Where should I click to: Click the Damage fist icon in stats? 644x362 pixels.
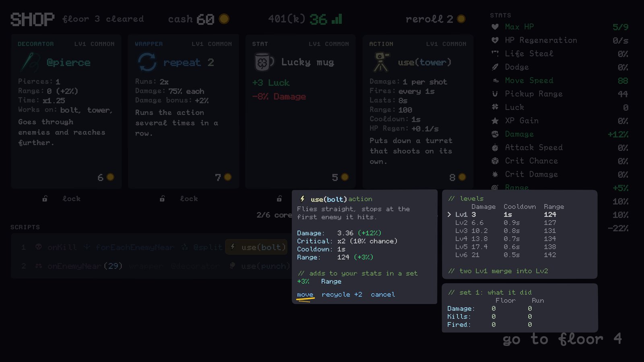pos(495,134)
